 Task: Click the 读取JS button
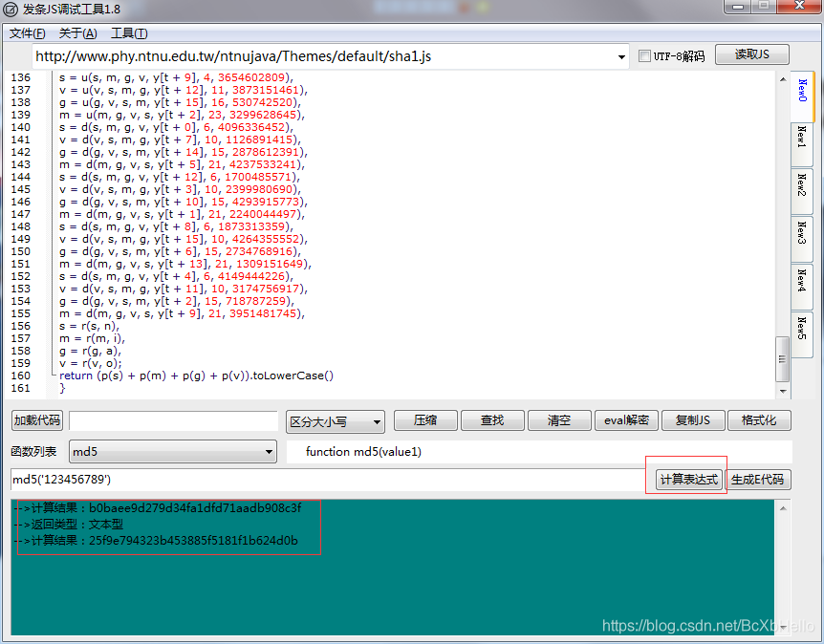click(751, 54)
